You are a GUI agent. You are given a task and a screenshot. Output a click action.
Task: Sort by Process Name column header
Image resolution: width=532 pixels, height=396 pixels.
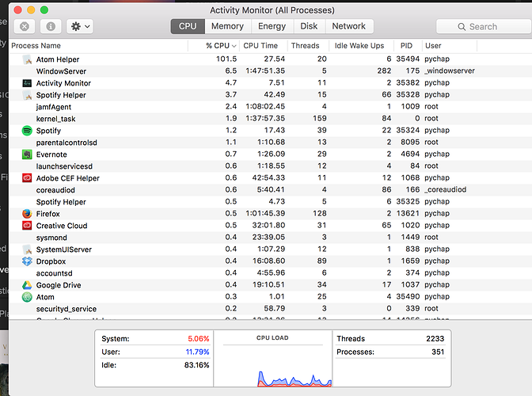[x=36, y=46]
